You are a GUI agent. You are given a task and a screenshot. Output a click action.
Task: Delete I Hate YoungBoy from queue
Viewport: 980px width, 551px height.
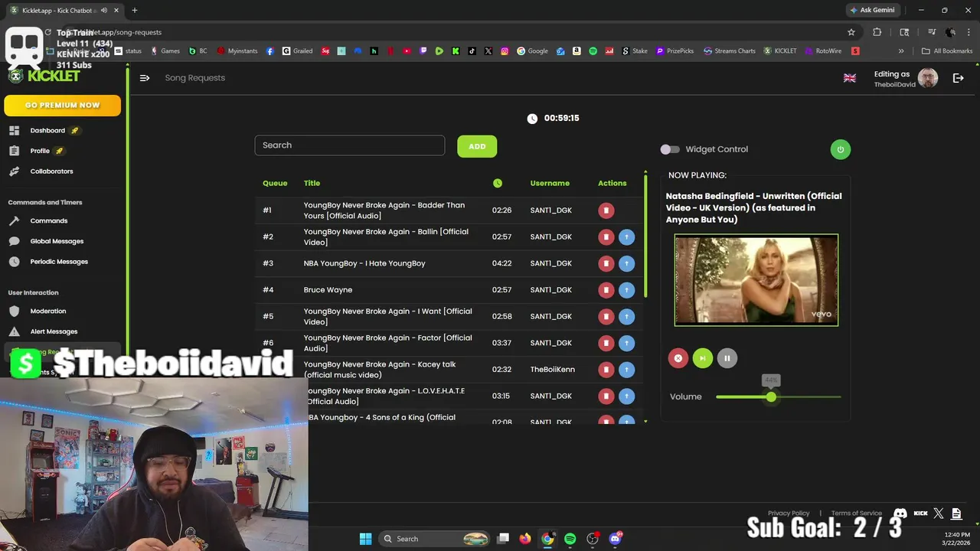606,263
